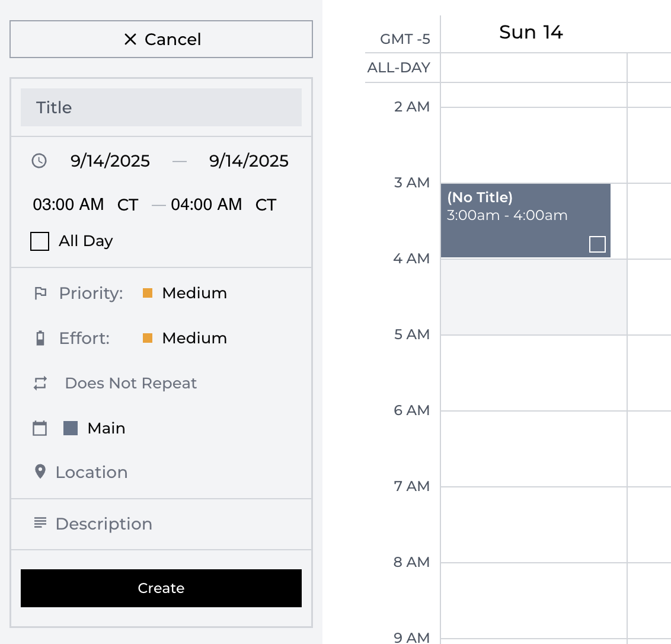Click the location pin icon

(x=40, y=472)
